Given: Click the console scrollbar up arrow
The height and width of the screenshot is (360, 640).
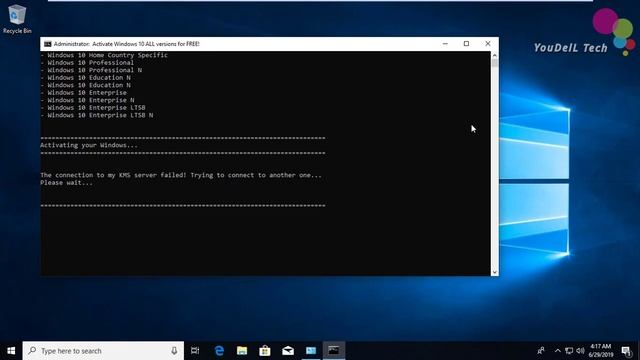Looking at the screenshot, I should [x=495, y=55].
